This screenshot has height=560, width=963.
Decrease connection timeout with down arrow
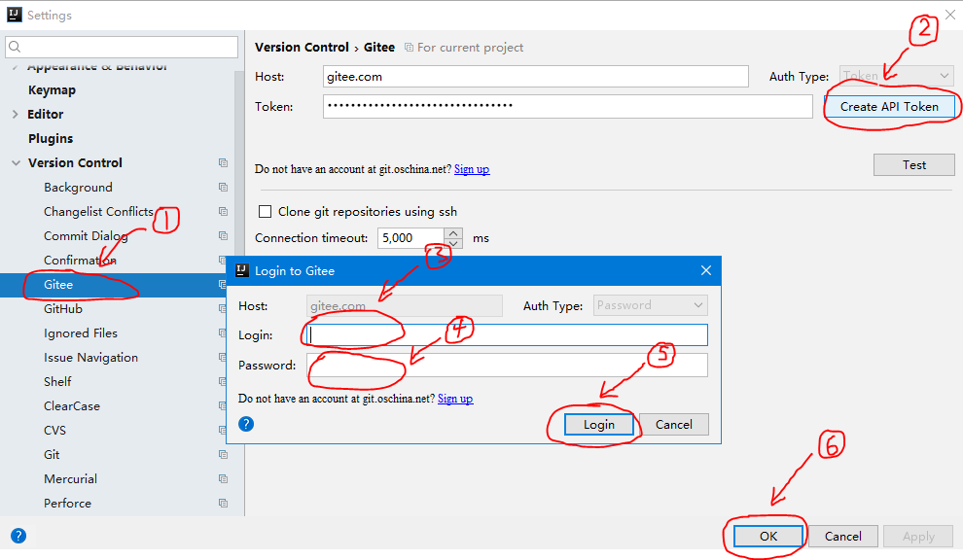(453, 243)
